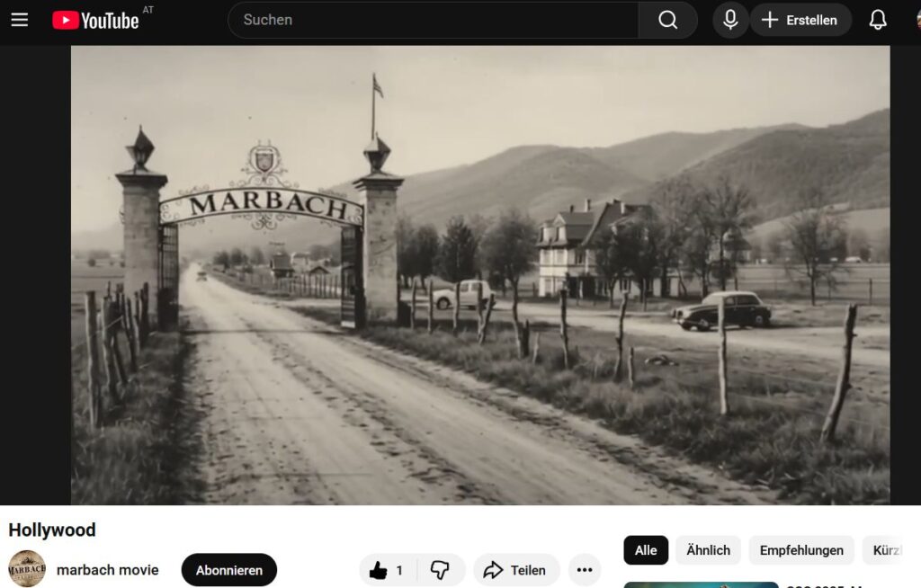Screen dimensions: 921x588
Task: Click the Marbach video player frame
Action: coord(480,274)
